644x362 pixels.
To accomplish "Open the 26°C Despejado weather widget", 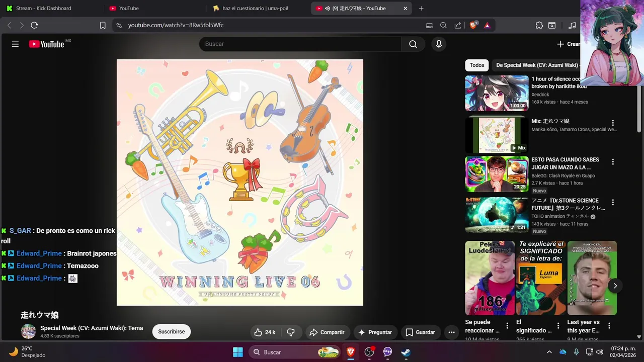I will click(28, 352).
